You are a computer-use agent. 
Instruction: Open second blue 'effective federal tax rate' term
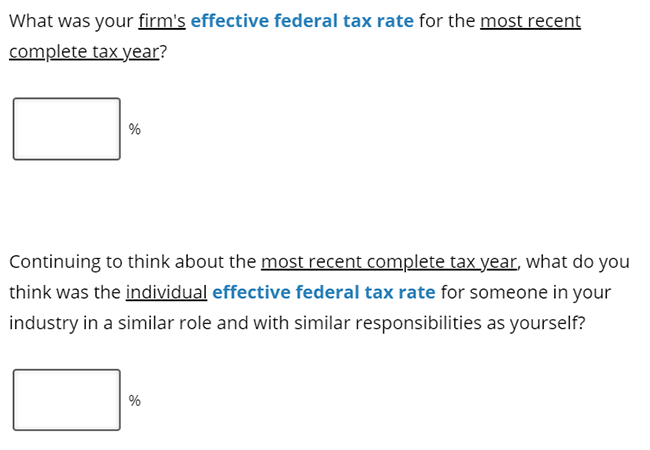click(324, 292)
